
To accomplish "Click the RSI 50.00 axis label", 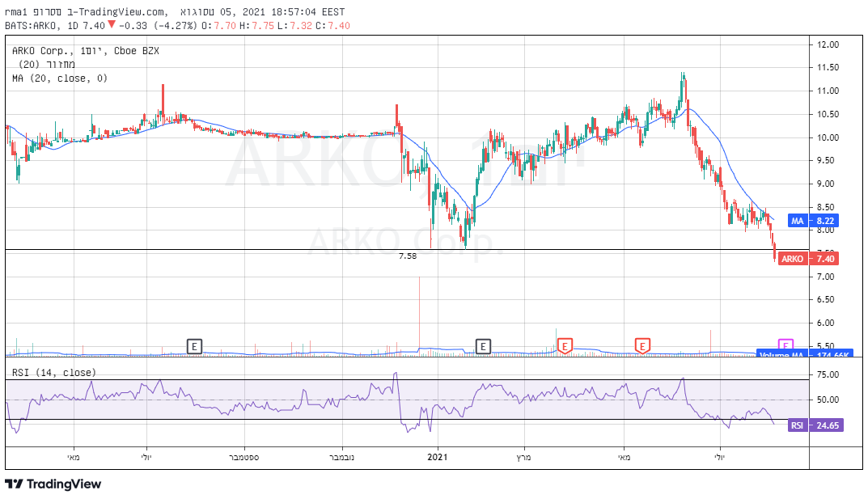I will [828, 400].
